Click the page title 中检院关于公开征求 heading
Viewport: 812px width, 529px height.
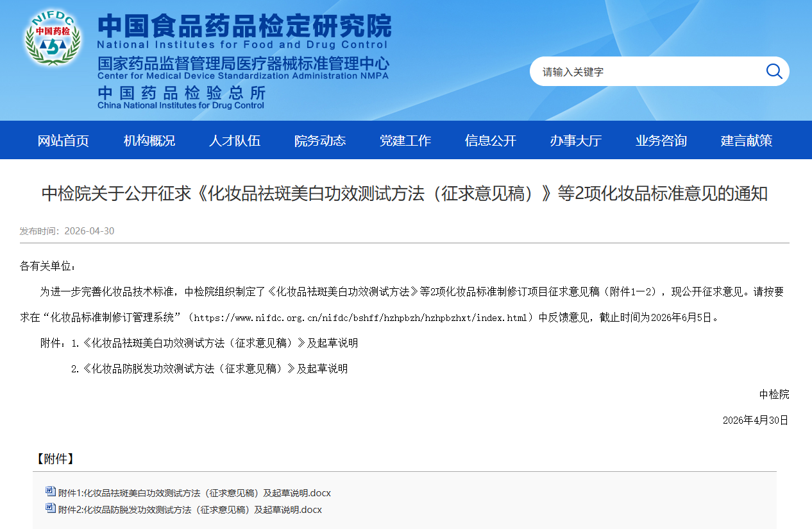pos(405,194)
